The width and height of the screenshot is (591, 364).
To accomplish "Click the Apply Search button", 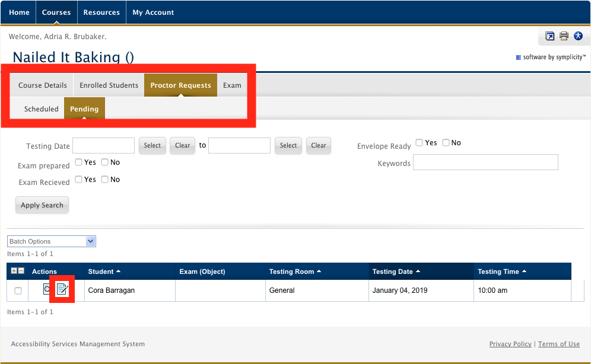I will [x=42, y=205].
